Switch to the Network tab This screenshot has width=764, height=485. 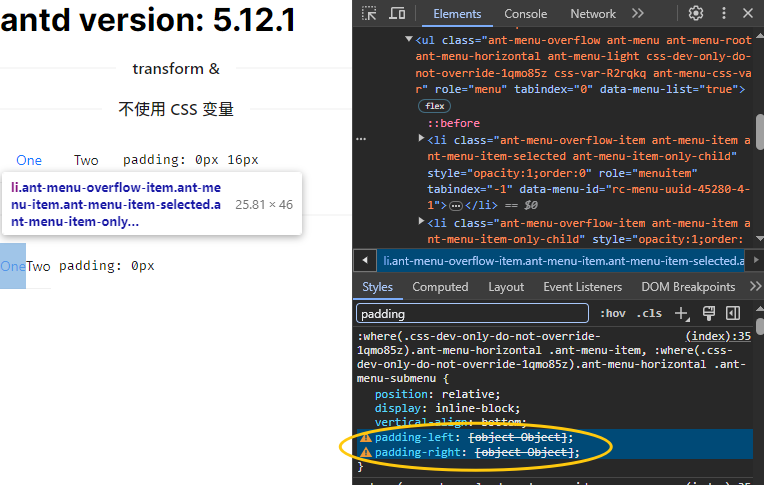tap(593, 14)
